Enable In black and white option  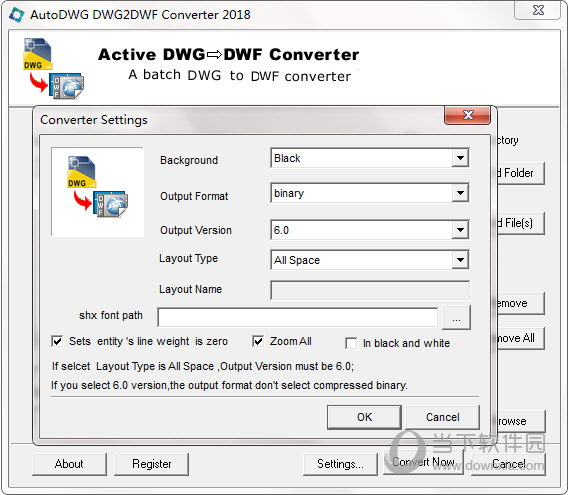[x=351, y=343]
